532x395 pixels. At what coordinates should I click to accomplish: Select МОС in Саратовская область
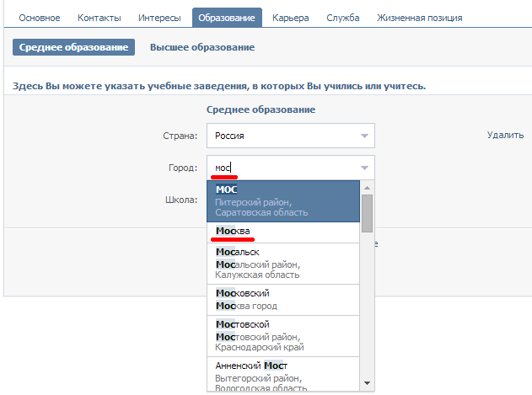point(283,201)
